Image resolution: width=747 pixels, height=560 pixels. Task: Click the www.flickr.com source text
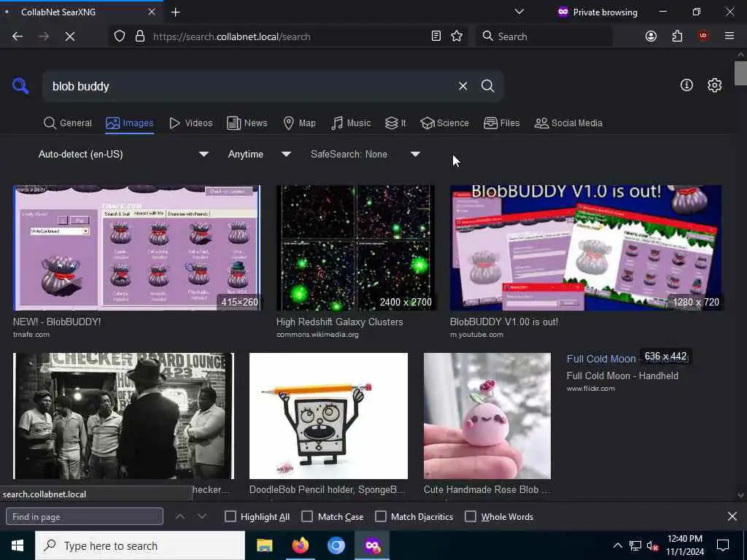point(591,389)
